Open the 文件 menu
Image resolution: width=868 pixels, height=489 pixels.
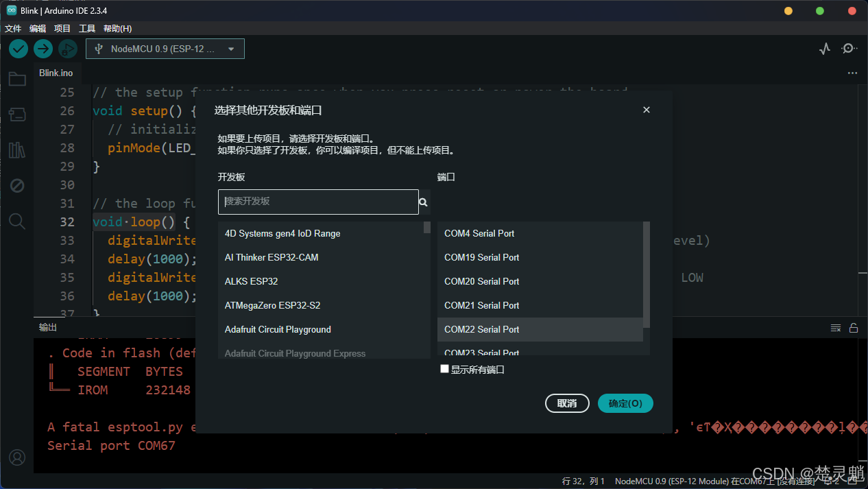[13, 29]
